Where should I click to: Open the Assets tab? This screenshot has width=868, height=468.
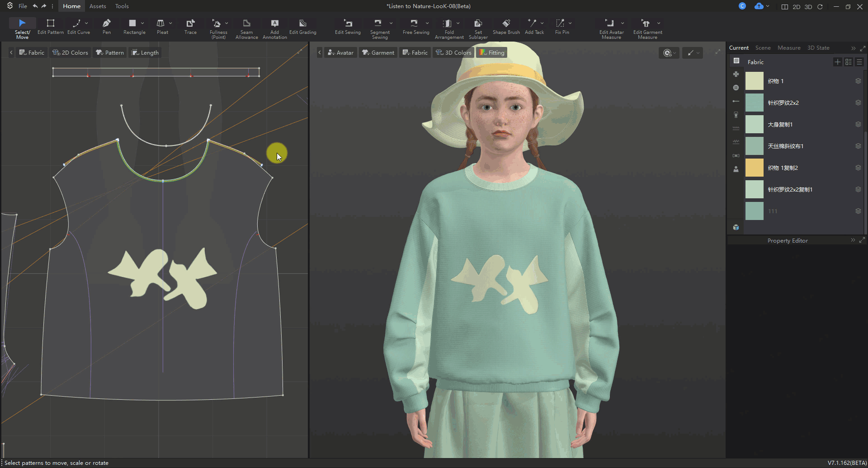pyautogui.click(x=98, y=6)
